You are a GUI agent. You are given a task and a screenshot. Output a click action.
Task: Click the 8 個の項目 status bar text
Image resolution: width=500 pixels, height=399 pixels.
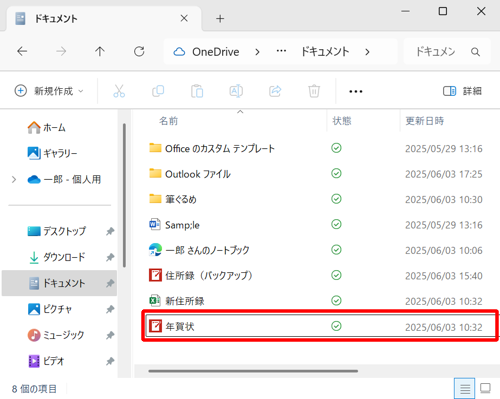pos(34,389)
